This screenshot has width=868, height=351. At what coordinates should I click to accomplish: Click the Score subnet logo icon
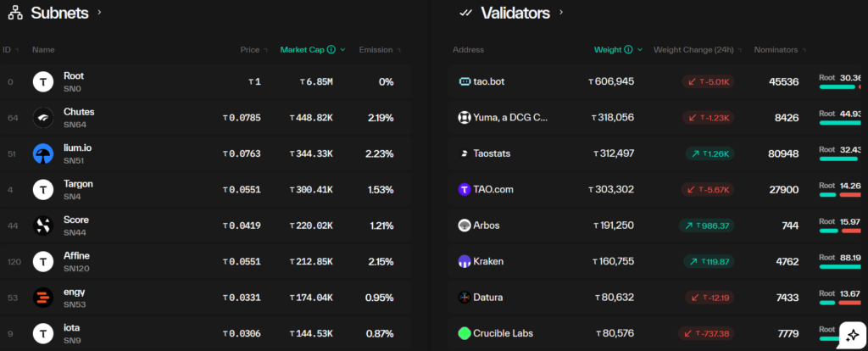[42, 226]
